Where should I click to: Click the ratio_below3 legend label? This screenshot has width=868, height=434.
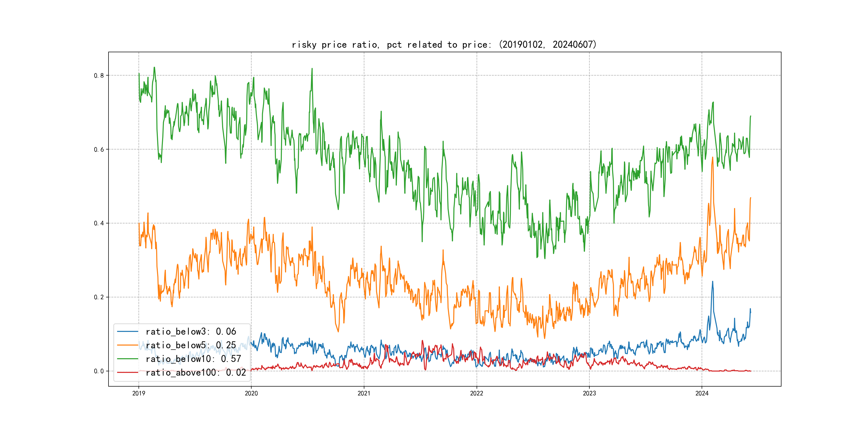[191, 332]
